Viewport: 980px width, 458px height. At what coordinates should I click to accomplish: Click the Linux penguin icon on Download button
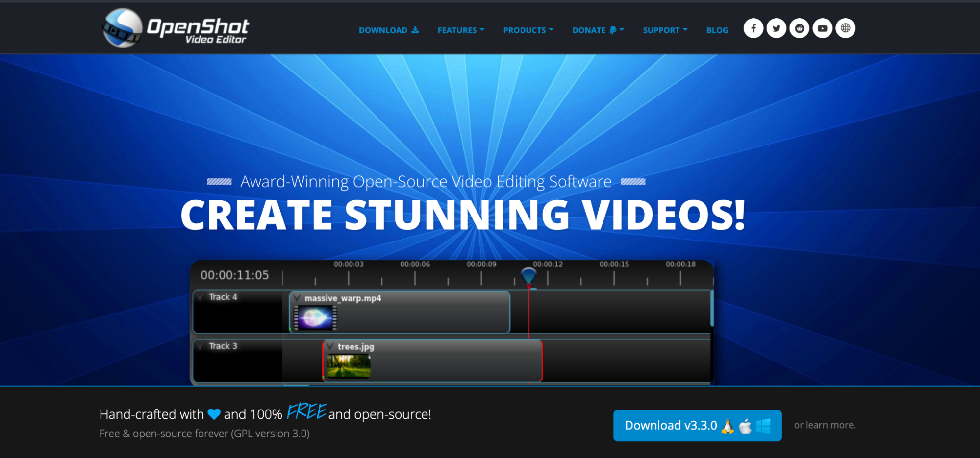(728, 427)
